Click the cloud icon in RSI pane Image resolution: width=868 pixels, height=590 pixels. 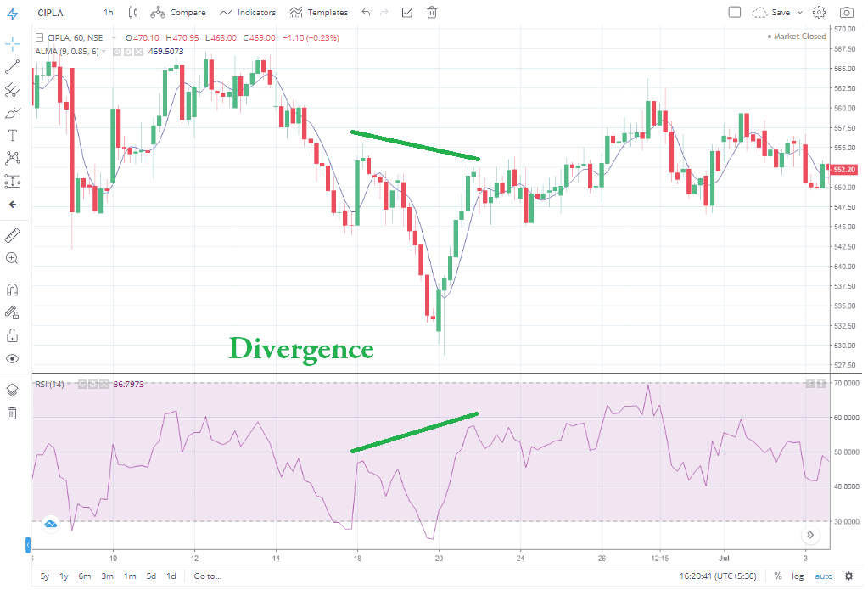pos(50,524)
